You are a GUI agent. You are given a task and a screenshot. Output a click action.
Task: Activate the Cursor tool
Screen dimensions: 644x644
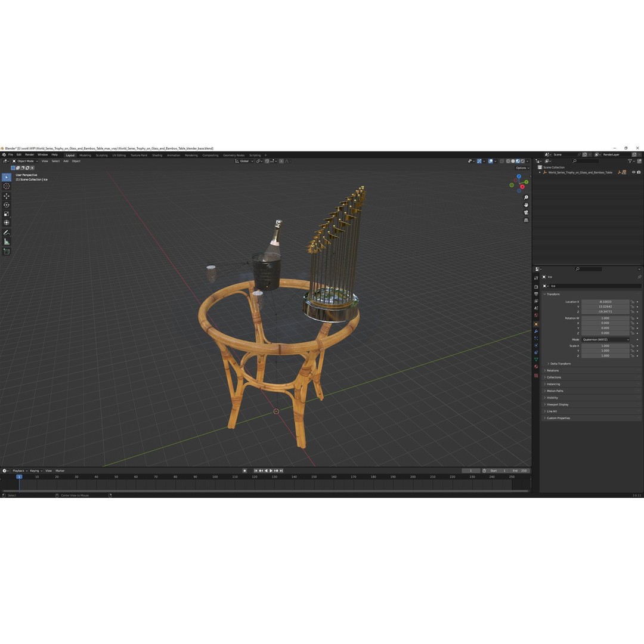tap(7, 186)
